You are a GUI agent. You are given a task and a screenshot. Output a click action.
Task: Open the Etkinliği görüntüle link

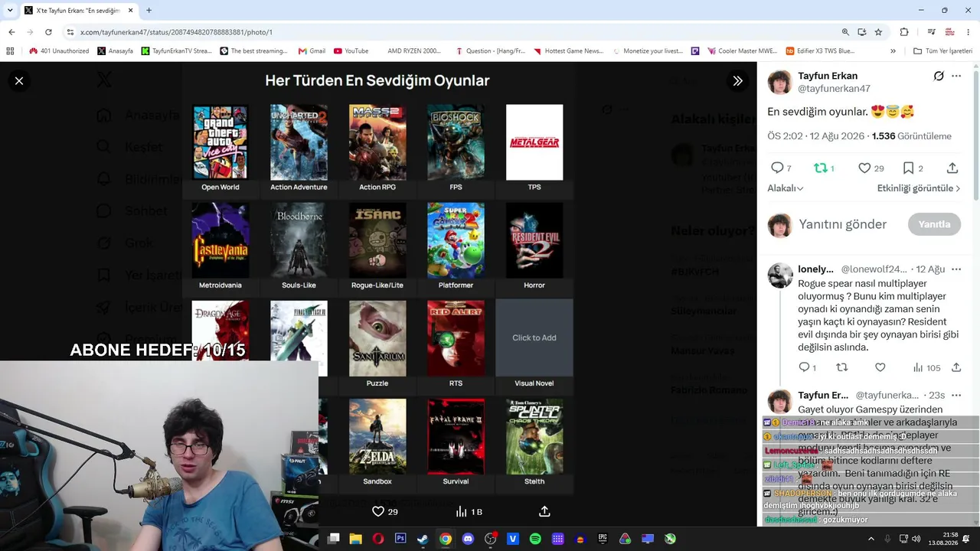point(919,188)
